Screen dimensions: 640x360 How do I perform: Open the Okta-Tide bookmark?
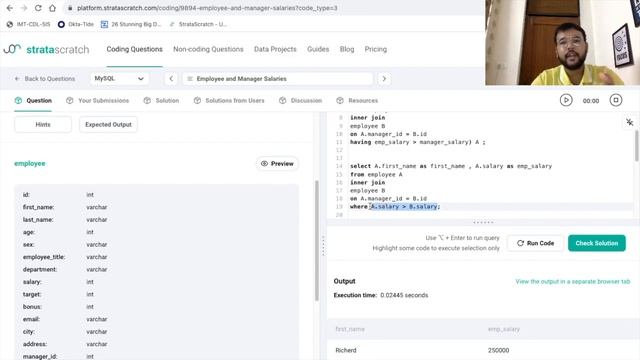(76, 24)
